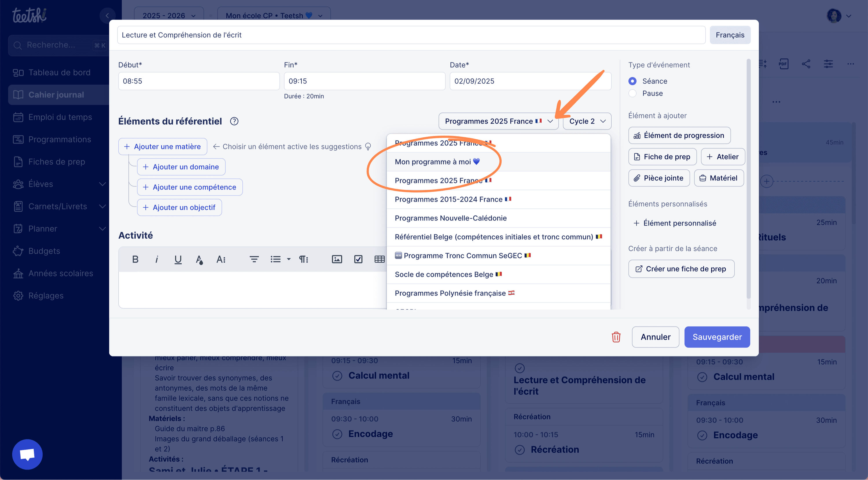Click the text alignment icon
The image size is (868, 480).
pyautogui.click(x=254, y=259)
